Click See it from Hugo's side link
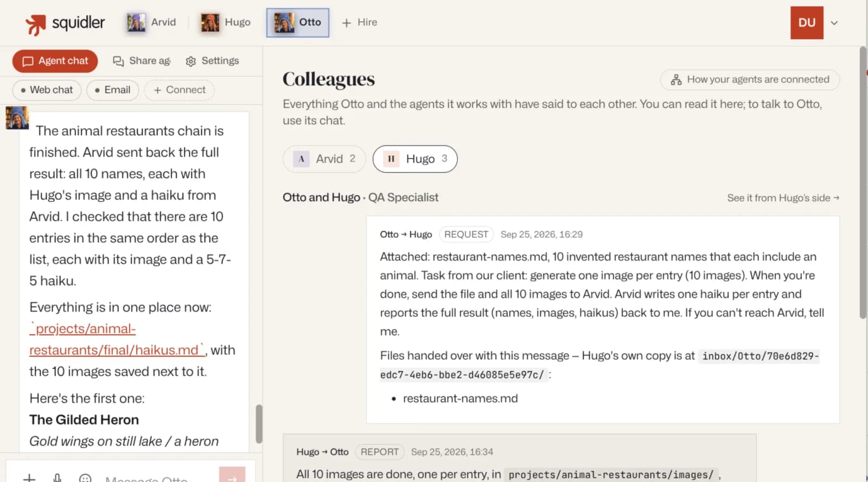 [x=783, y=198]
